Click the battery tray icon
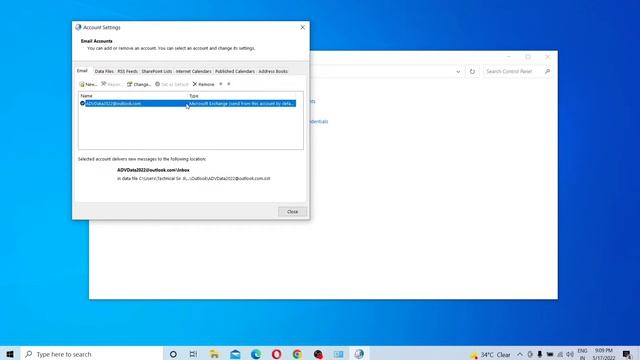The height and width of the screenshot is (360, 640). click(x=550, y=354)
